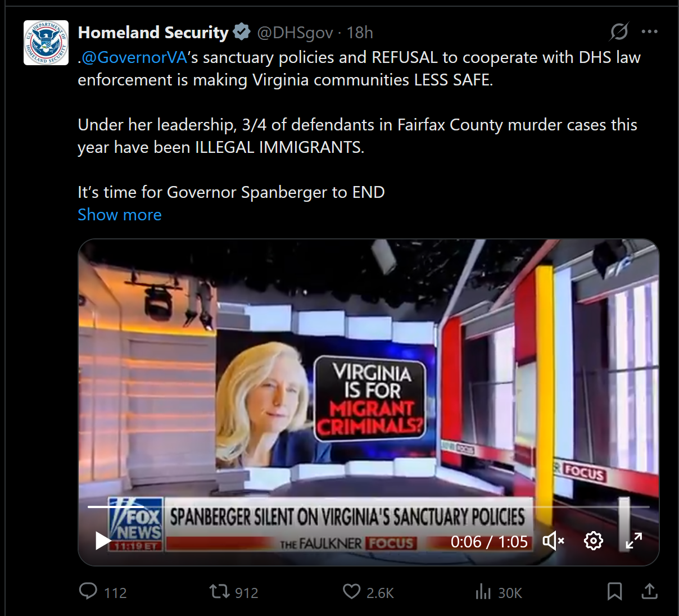Repost the tweet with 912 reposts

point(219,591)
